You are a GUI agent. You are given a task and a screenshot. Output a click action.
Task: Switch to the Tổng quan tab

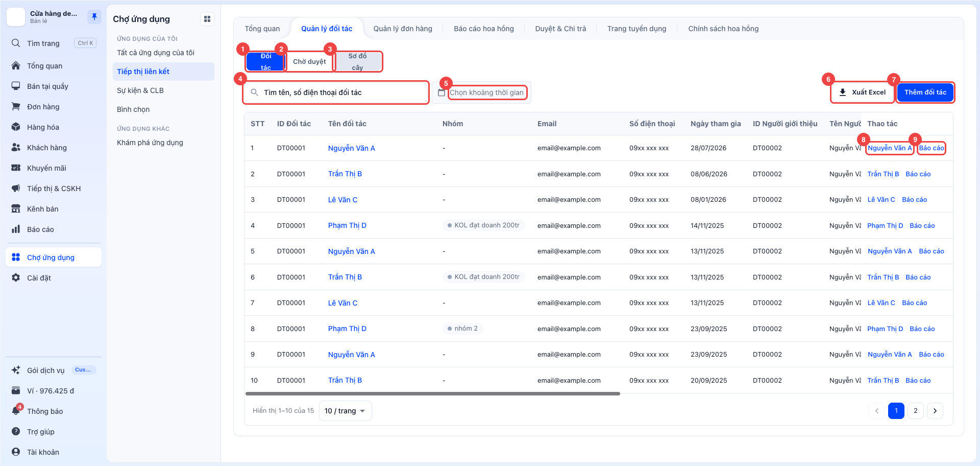coord(262,29)
